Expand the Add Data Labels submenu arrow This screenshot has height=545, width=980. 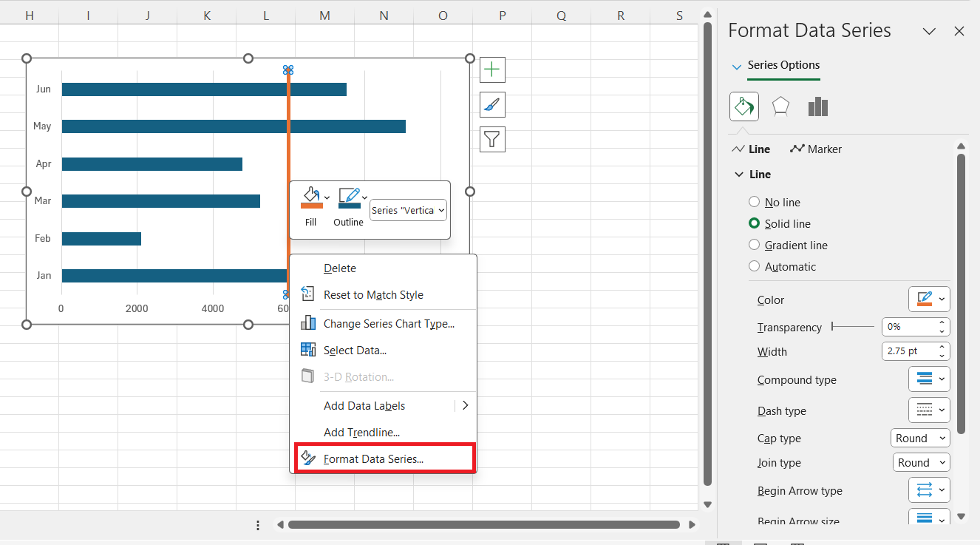point(465,405)
